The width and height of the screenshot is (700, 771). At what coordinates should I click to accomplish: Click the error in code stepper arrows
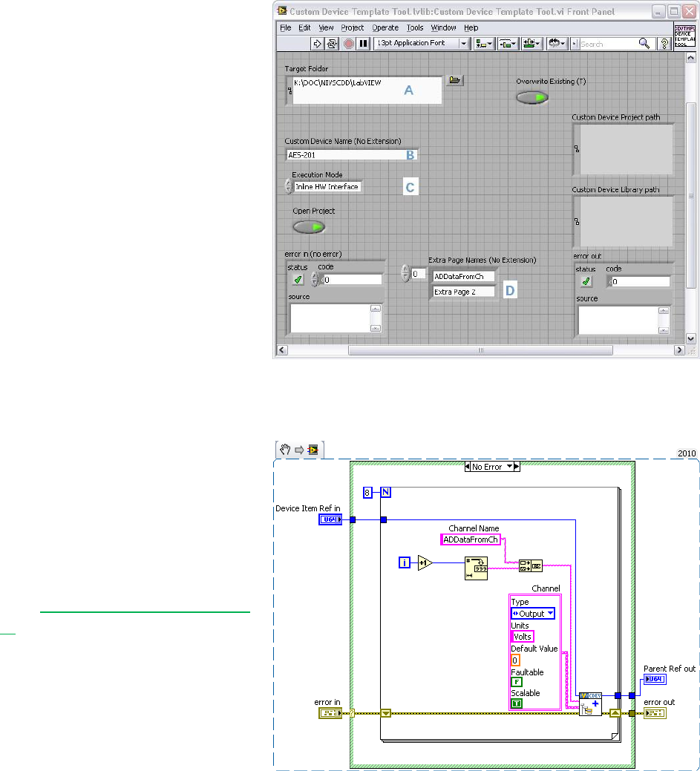tap(315, 279)
